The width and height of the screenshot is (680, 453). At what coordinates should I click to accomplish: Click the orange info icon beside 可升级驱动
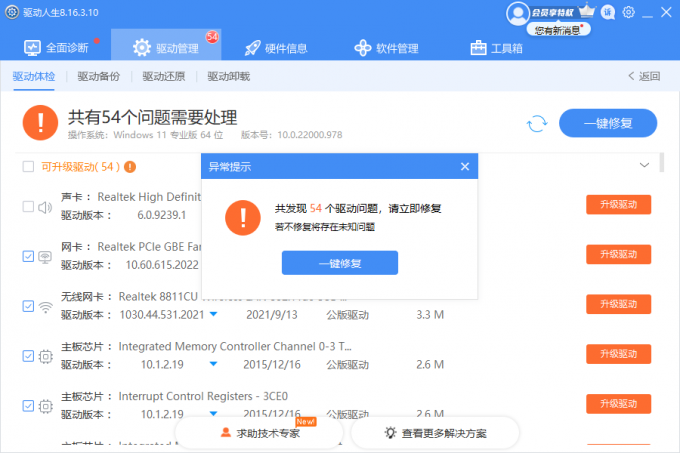(x=130, y=167)
